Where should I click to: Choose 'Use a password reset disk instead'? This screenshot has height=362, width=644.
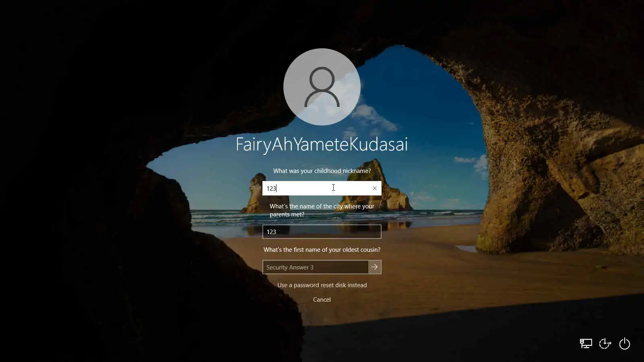pyautogui.click(x=322, y=285)
